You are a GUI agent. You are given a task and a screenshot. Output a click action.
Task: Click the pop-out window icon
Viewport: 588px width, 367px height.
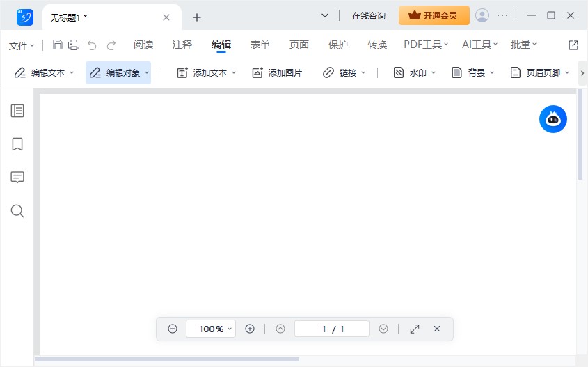point(573,45)
